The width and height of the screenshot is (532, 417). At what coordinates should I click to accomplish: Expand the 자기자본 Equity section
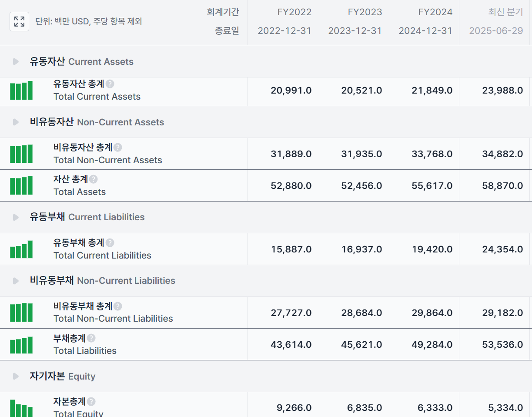pos(16,377)
